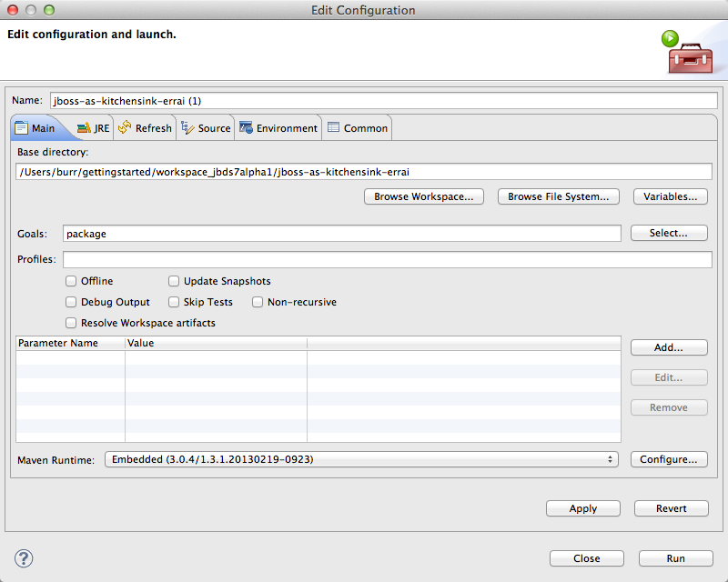Image resolution: width=728 pixels, height=582 pixels.
Task: Click the Main tab page icon
Action: click(x=21, y=127)
